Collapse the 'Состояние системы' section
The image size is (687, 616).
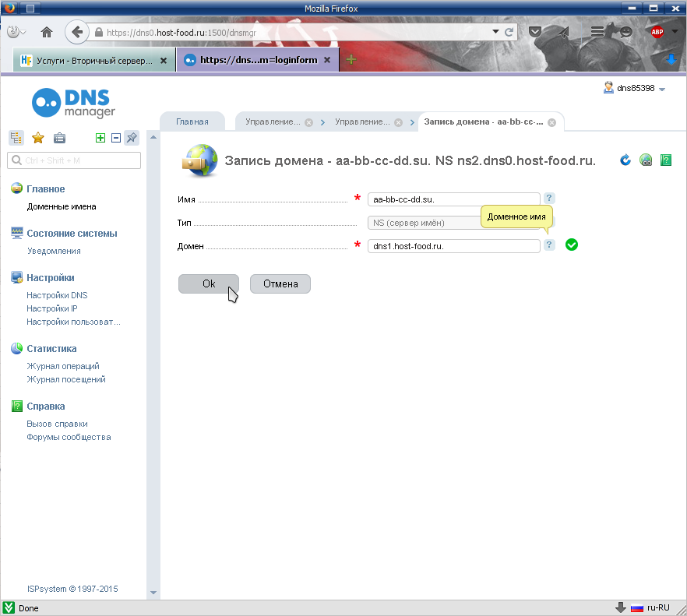[72, 234]
